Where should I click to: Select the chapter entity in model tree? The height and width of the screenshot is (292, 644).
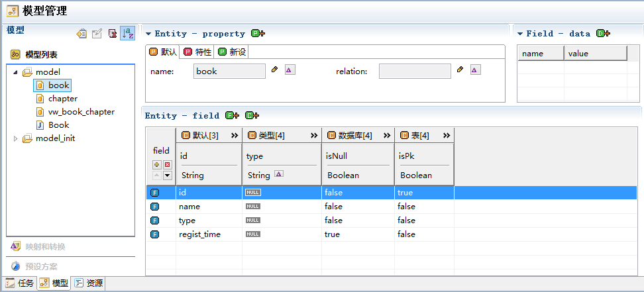[x=63, y=99]
